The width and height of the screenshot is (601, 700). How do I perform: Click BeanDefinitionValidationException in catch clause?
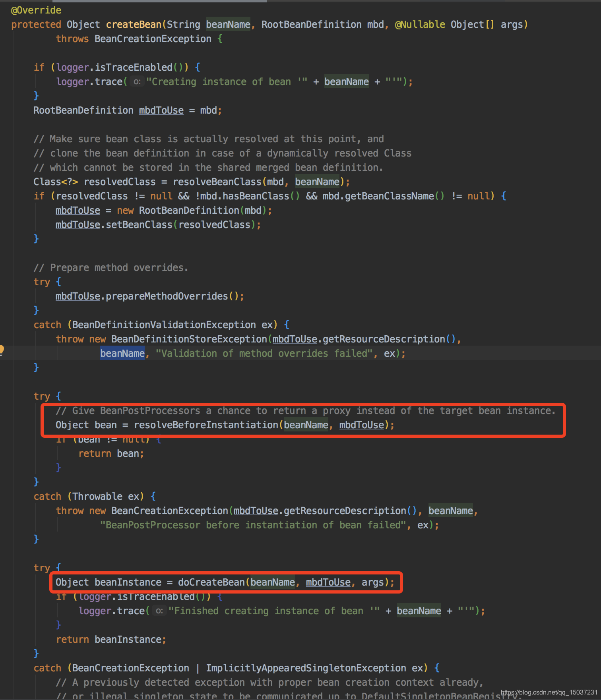pos(164,325)
